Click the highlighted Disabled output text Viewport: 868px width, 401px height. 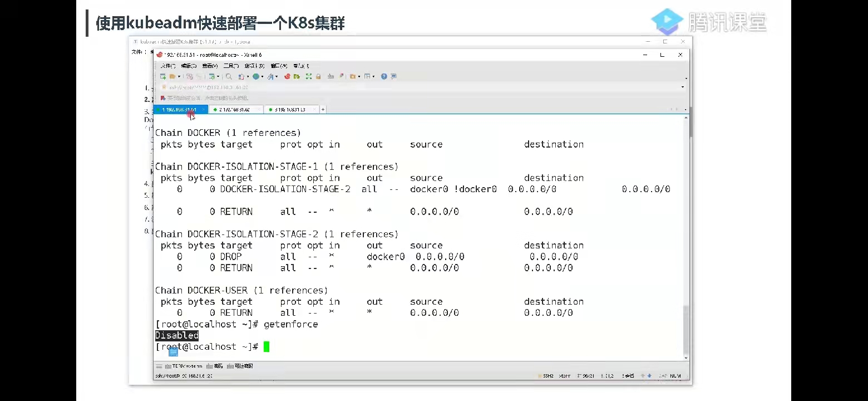click(x=176, y=335)
